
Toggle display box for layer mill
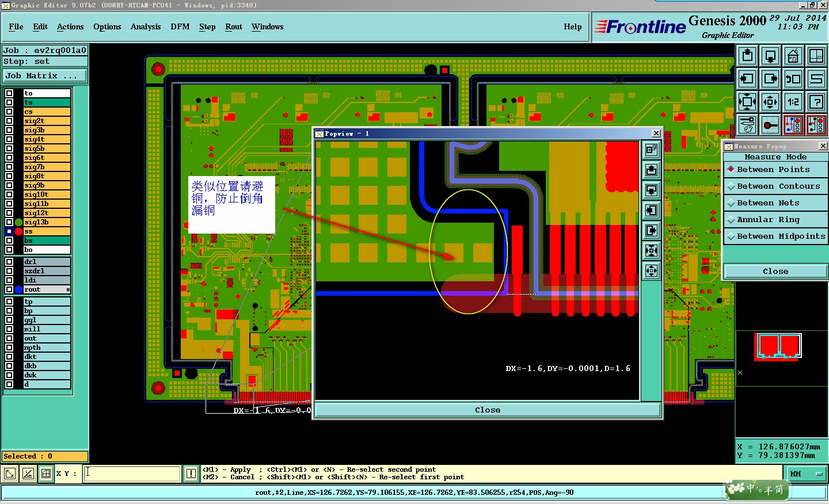click(9, 329)
